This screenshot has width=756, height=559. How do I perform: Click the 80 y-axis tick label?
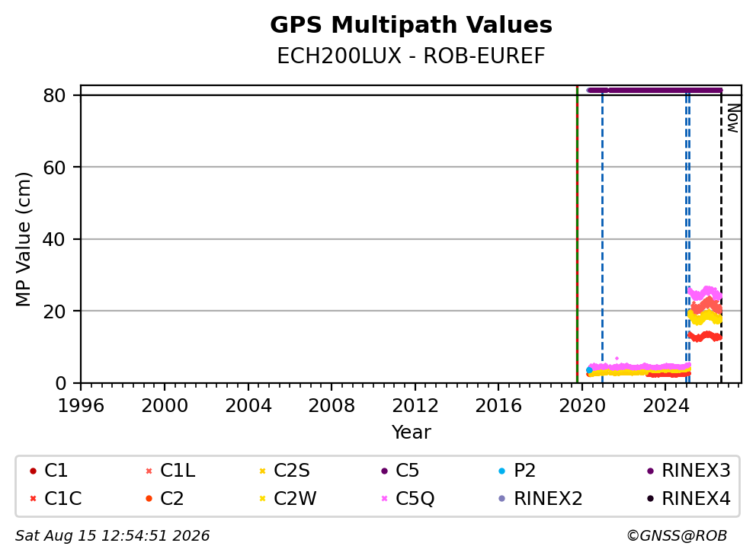pyautogui.click(x=54, y=95)
